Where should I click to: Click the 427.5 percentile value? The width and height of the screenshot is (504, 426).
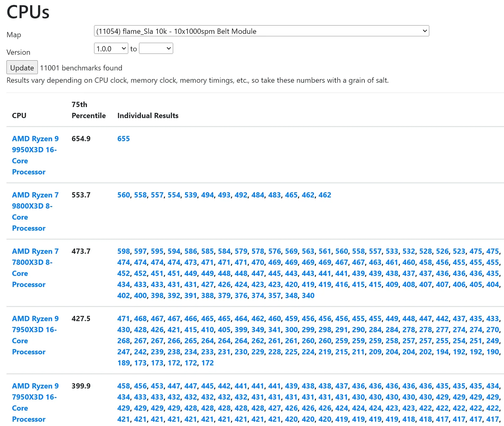point(81,319)
